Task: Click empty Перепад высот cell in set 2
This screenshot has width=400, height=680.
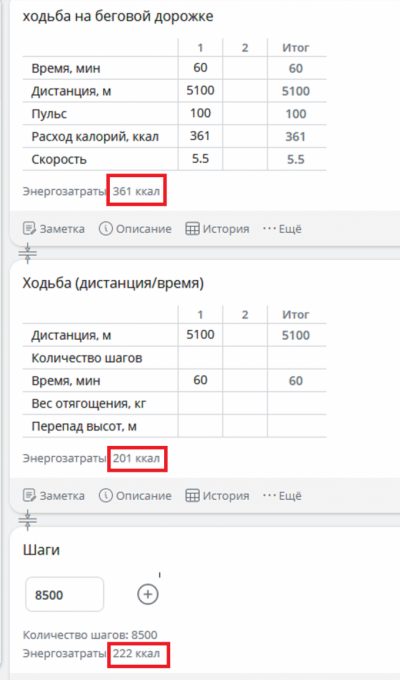Action: coord(245,426)
